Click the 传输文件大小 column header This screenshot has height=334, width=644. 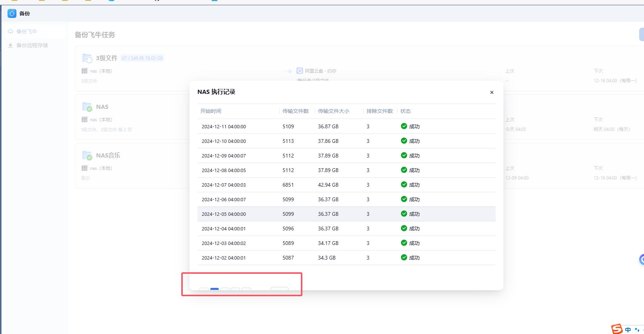(334, 111)
